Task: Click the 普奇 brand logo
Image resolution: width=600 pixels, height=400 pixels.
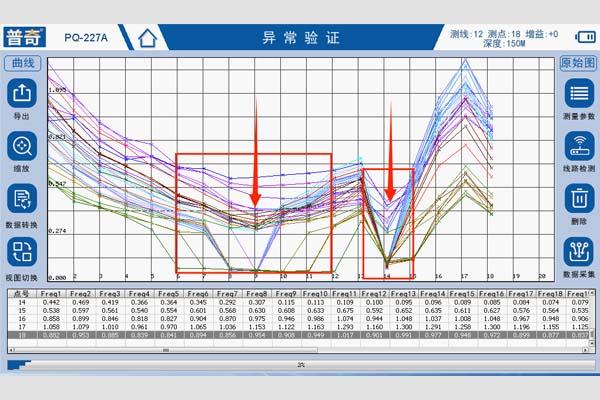Action: coord(24,37)
